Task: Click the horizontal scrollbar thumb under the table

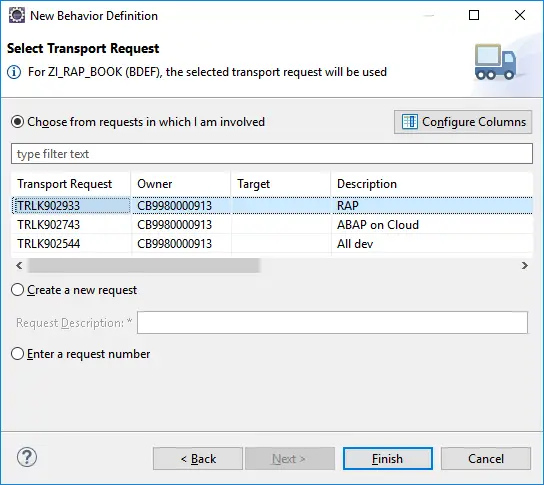Action: click(144, 266)
